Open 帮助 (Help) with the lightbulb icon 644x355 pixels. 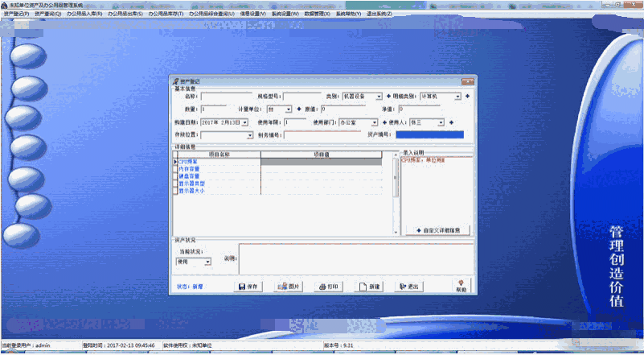(461, 285)
